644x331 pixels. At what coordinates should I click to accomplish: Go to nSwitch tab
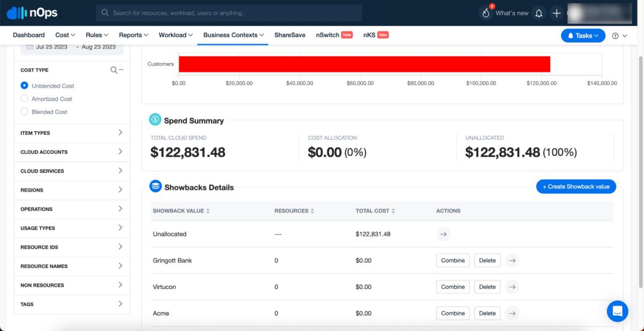(334, 35)
